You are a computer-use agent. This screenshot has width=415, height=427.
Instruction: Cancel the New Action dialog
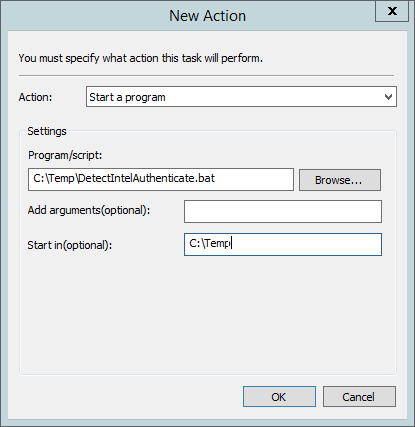(x=359, y=397)
